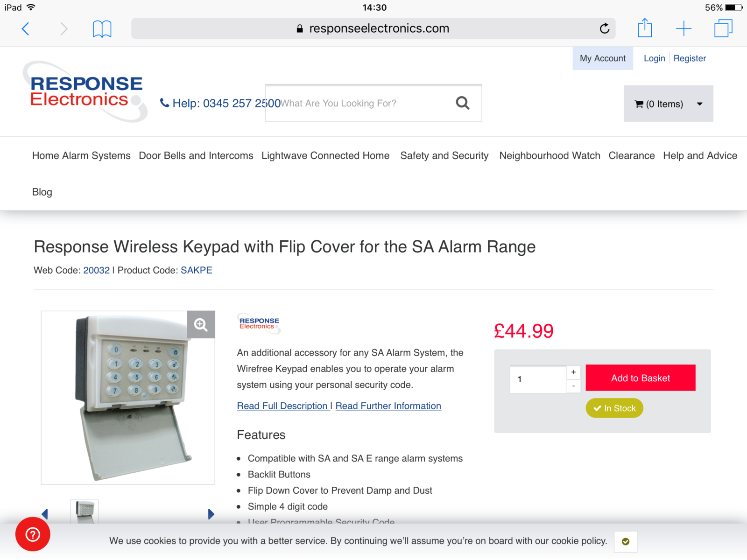Viewport: 747px width, 560px height.
Task: Expand the basket (0 Items) dropdown
Action: (x=669, y=104)
